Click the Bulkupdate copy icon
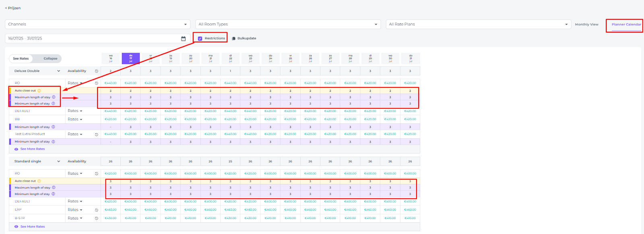The image size is (644, 234). point(233,39)
